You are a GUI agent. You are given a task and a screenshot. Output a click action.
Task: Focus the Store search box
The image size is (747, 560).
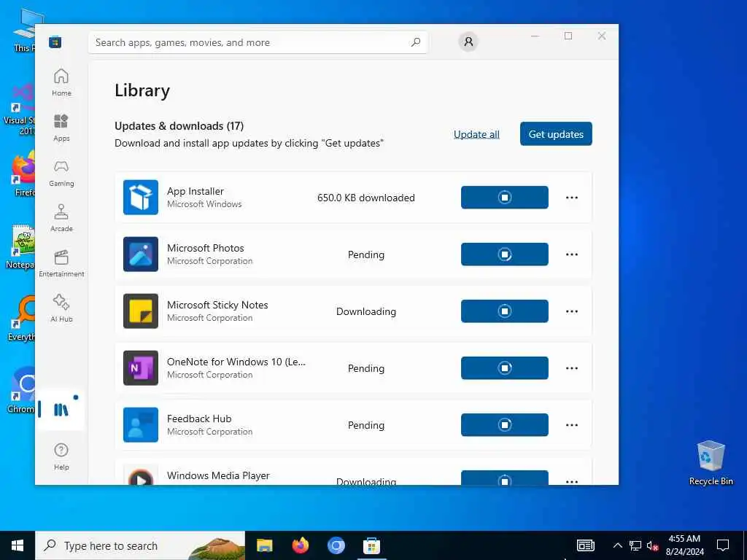258,42
